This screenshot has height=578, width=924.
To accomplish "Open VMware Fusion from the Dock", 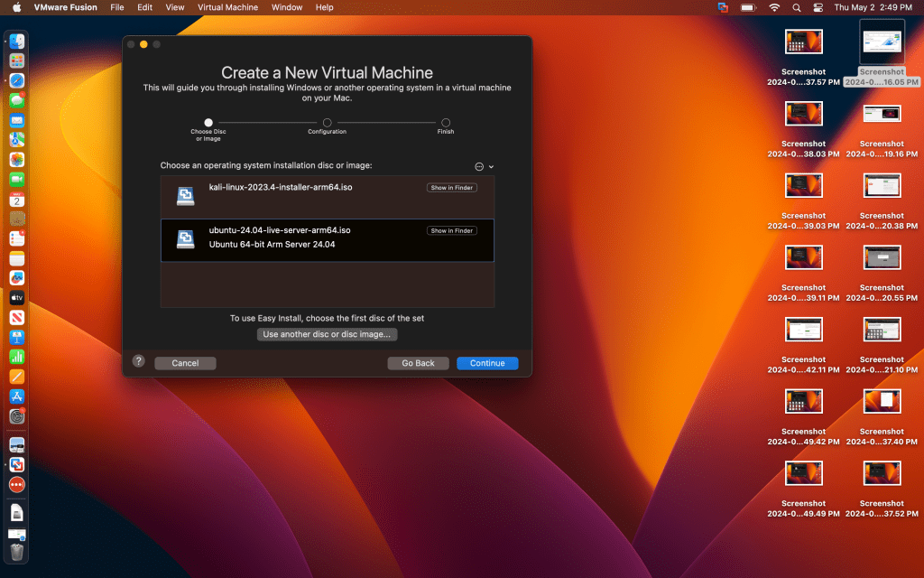I will pyautogui.click(x=17, y=465).
